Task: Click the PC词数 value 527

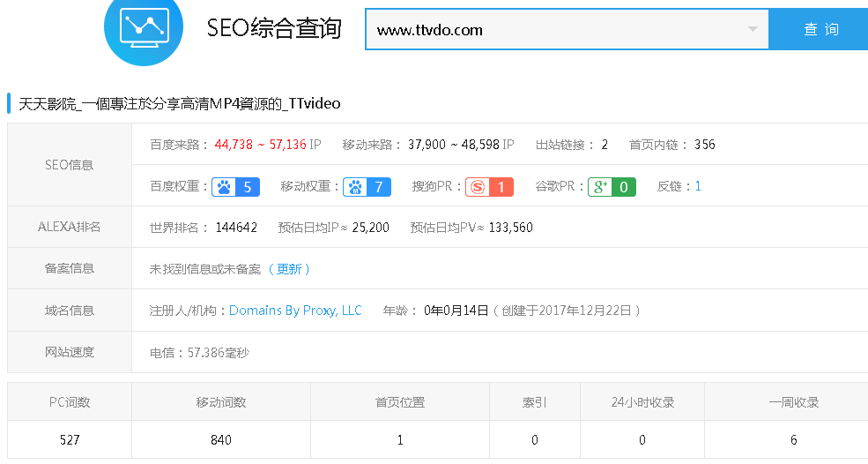Action: point(70,440)
